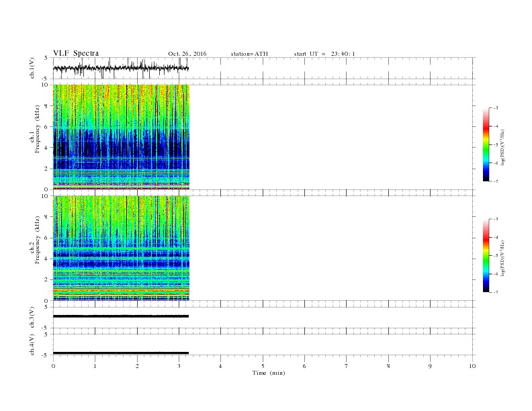This screenshot has width=532, height=411.
Task: Click the ch.1 frequency axis "2" tick label
Action: (46, 169)
